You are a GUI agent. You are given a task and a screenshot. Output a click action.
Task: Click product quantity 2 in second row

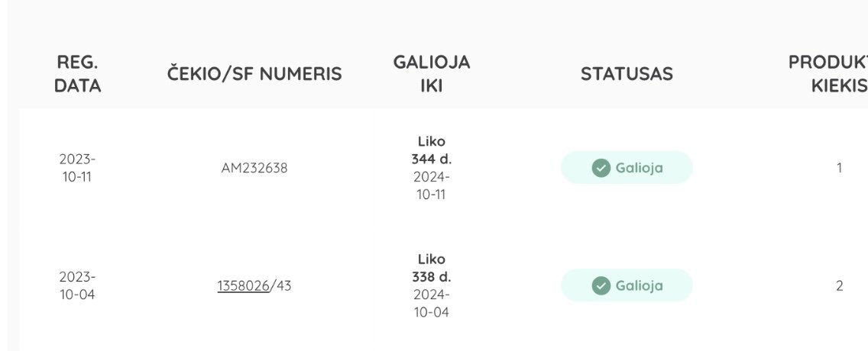pyautogui.click(x=839, y=286)
